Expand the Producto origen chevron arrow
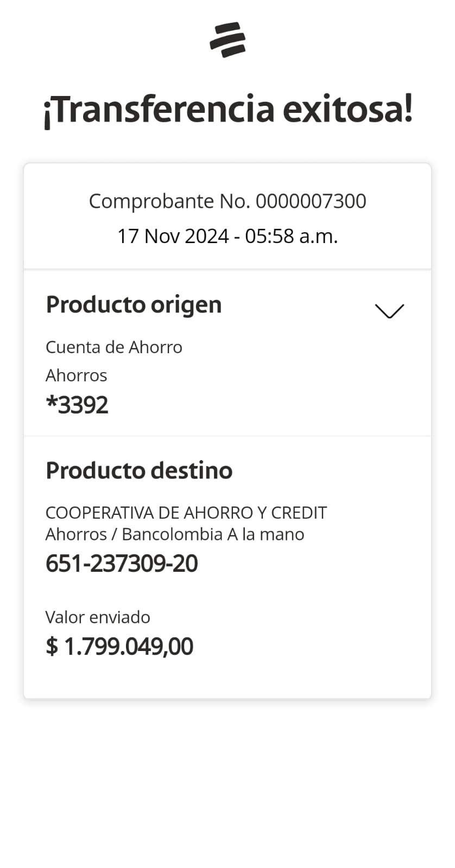The image size is (455, 868). tap(389, 311)
